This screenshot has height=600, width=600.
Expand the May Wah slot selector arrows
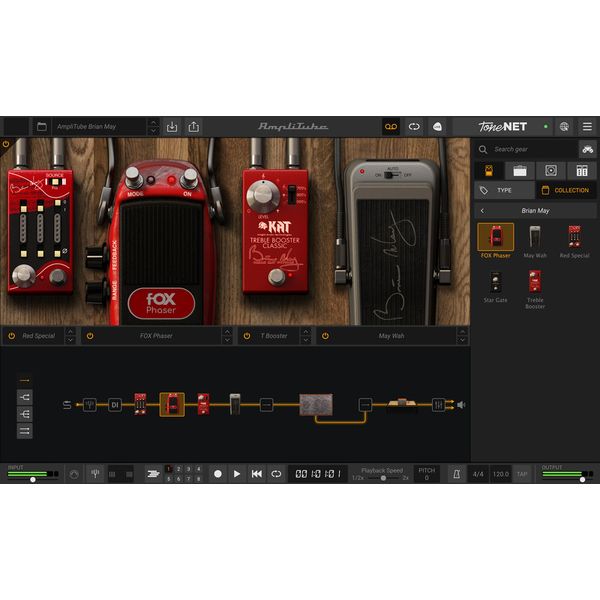click(x=462, y=336)
